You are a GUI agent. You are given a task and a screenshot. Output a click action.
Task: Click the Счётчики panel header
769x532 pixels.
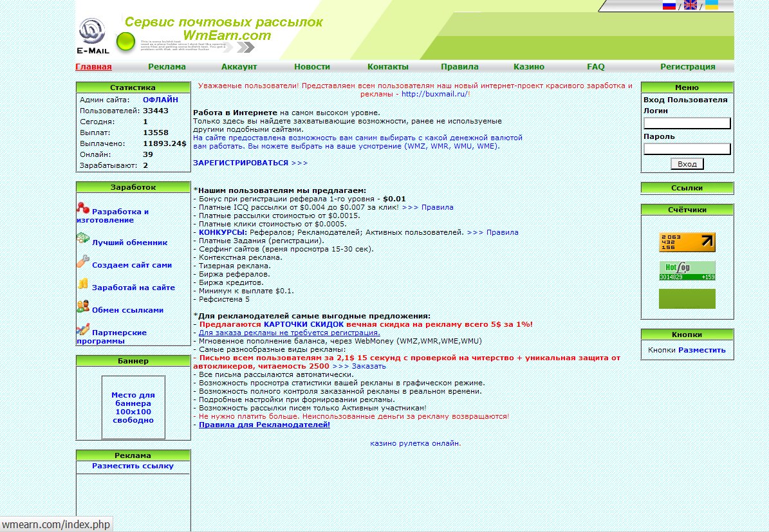[x=687, y=209]
